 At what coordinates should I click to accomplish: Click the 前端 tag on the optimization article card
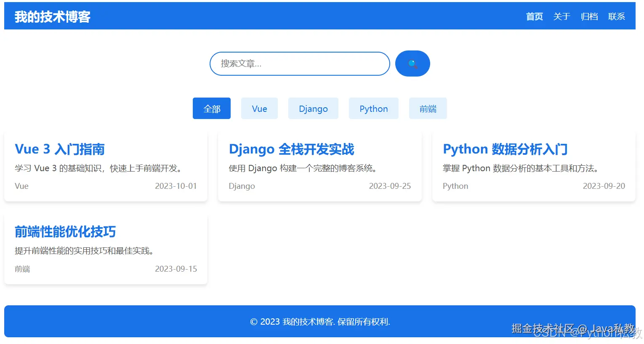click(x=22, y=269)
